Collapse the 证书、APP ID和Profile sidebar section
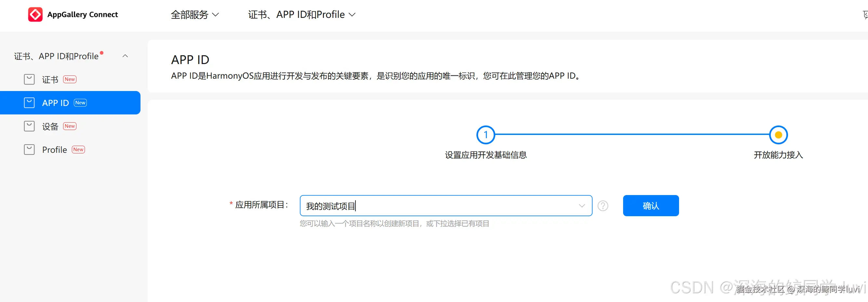868x302 pixels. pyautogui.click(x=125, y=56)
